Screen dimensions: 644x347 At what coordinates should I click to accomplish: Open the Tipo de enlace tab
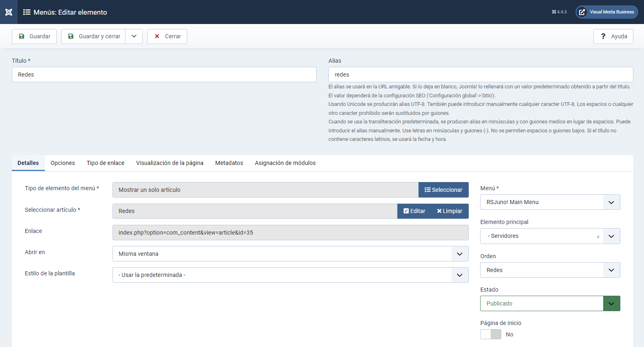coord(106,163)
